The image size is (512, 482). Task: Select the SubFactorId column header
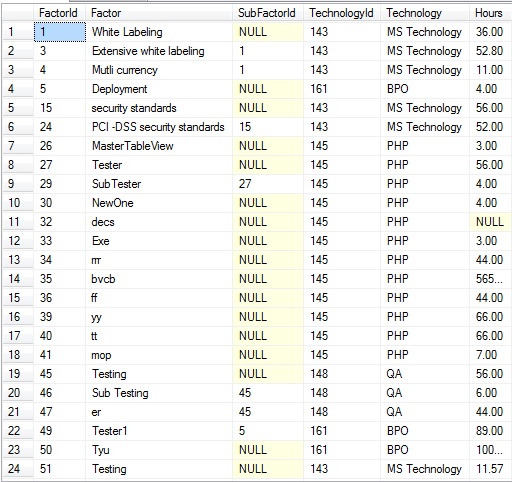point(268,13)
